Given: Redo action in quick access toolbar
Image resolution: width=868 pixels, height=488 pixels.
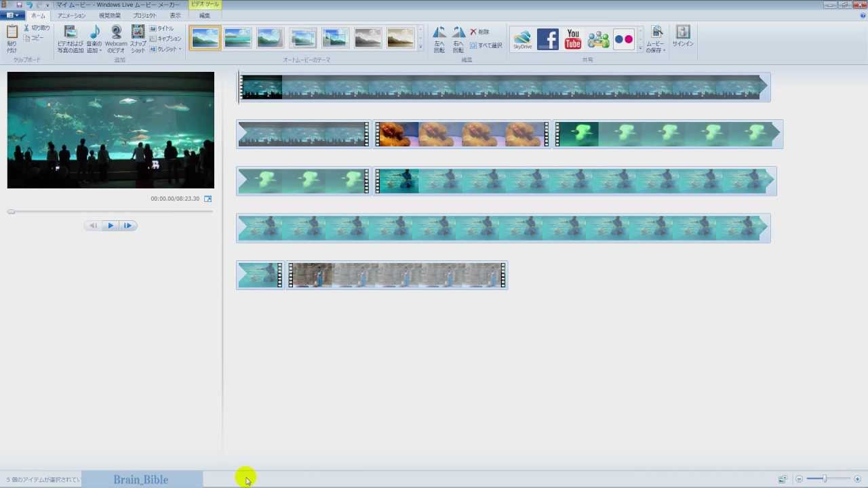Looking at the screenshot, I should point(39,5).
